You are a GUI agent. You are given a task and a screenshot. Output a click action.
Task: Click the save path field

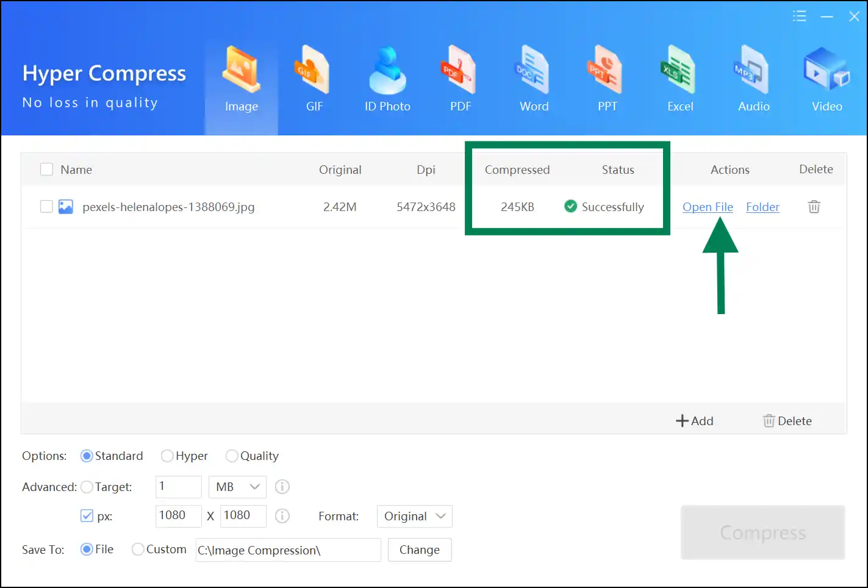point(288,550)
